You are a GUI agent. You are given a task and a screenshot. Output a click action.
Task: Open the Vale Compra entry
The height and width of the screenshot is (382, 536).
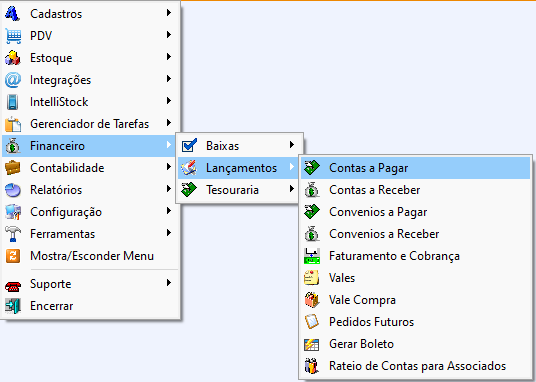(x=415, y=300)
